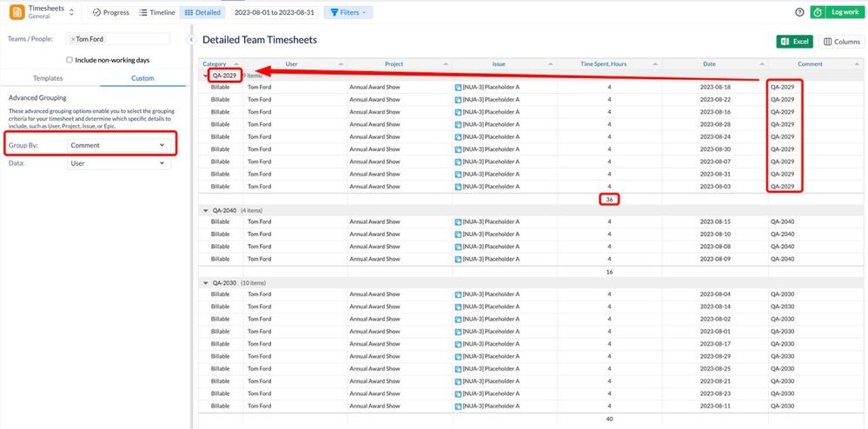Collapse the QA-2029 group
The image size is (868, 429).
206,76
